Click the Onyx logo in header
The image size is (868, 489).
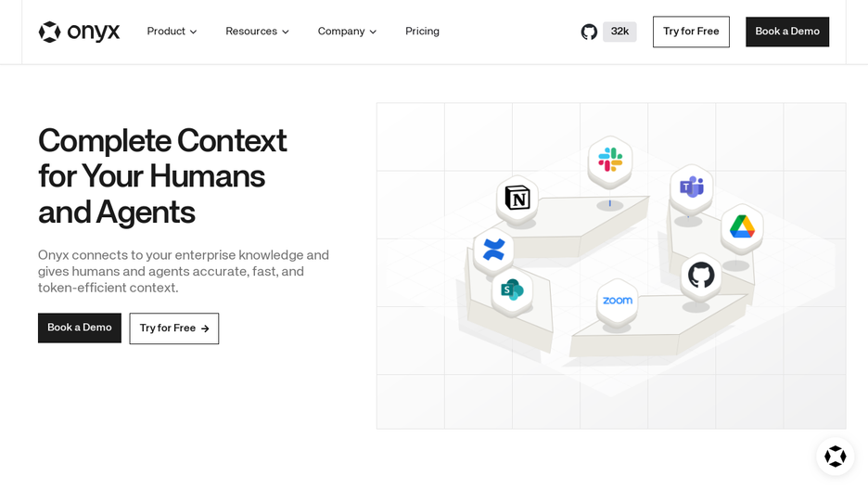[x=79, y=32]
